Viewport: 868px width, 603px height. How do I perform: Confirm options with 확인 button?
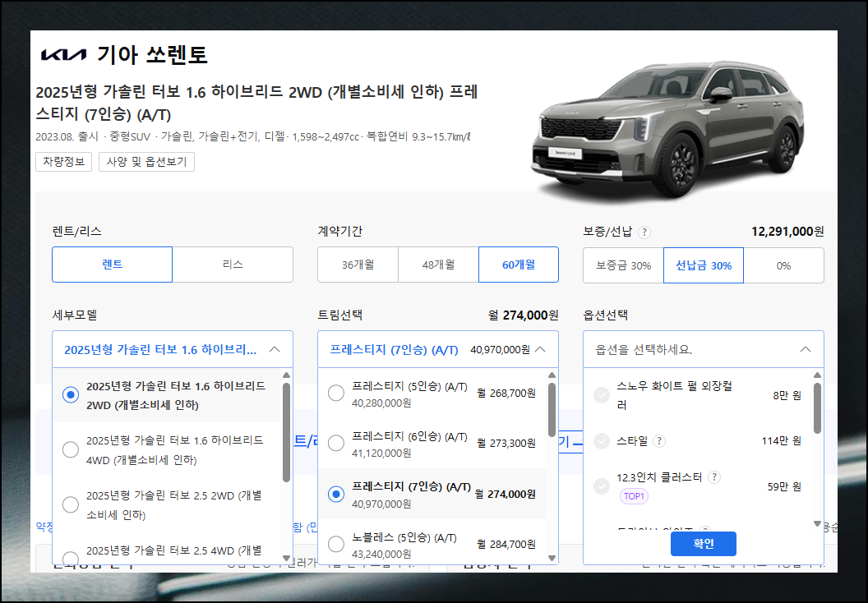pos(703,544)
